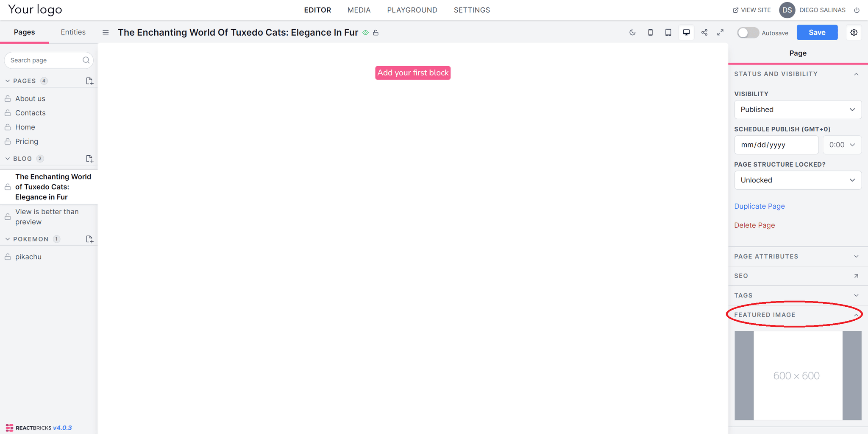Click the ReactBricks v4.0.3 version link
The width and height of the screenshot is (868, 434).
point(62,428)
